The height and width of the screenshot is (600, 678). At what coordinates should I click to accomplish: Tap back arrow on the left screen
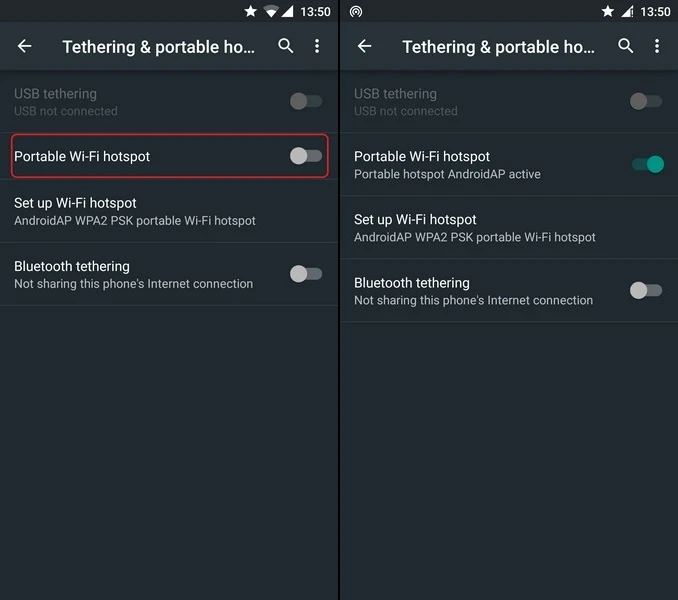tap(25, 46)
